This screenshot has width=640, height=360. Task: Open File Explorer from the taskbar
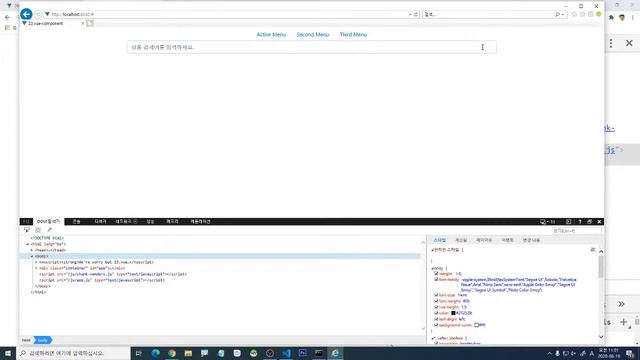[x=188, y=353]
